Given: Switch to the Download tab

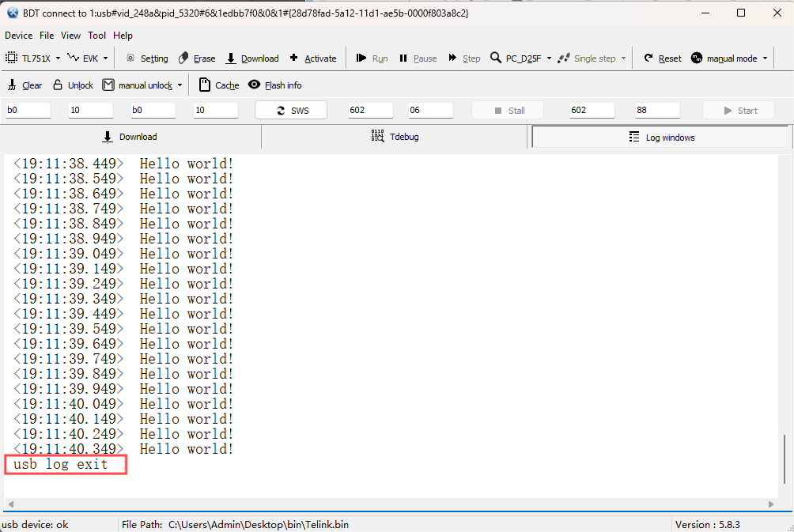Looking at the screenshot, I should [x=130, y=137].
